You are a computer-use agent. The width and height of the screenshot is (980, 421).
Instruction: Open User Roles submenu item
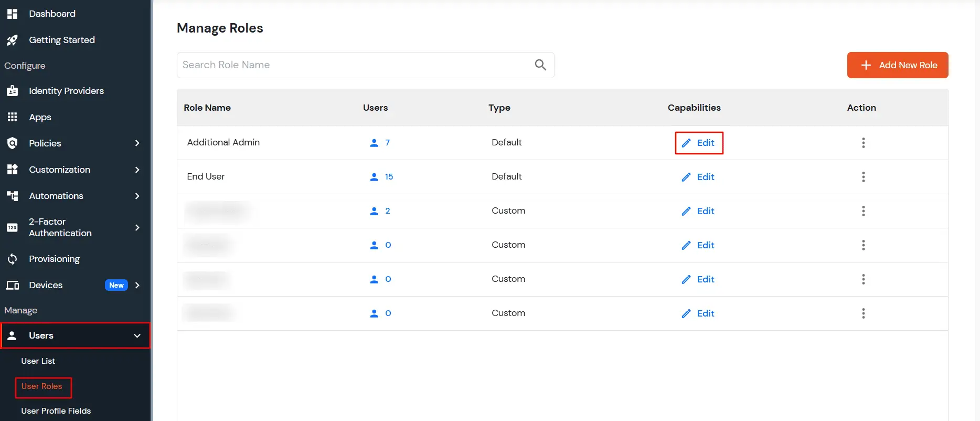click(42, 386)
